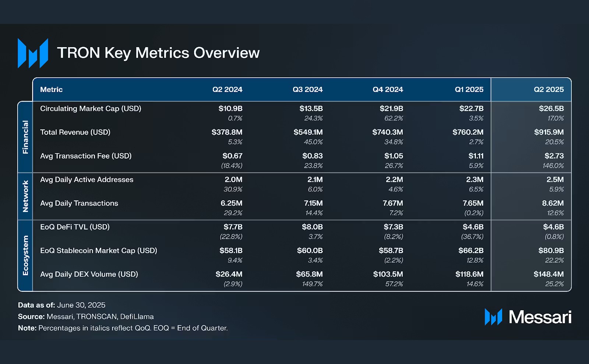The height and width of the screenshot is (364, 589).
Task: Click the $378.8M revenue value
Action: 227,132
